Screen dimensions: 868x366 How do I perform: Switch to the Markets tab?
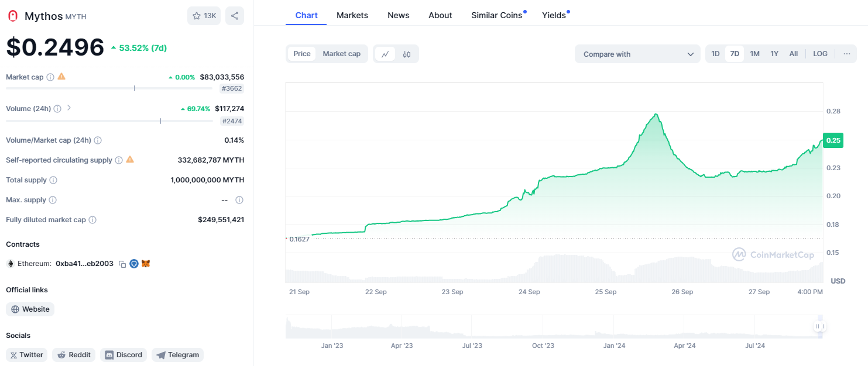[352, 15]
